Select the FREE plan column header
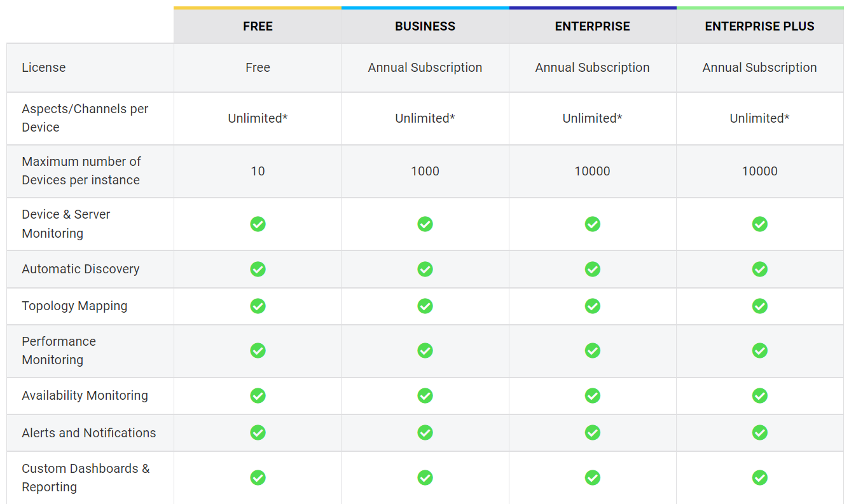The image size is (849, 504). tap(258, 27)
